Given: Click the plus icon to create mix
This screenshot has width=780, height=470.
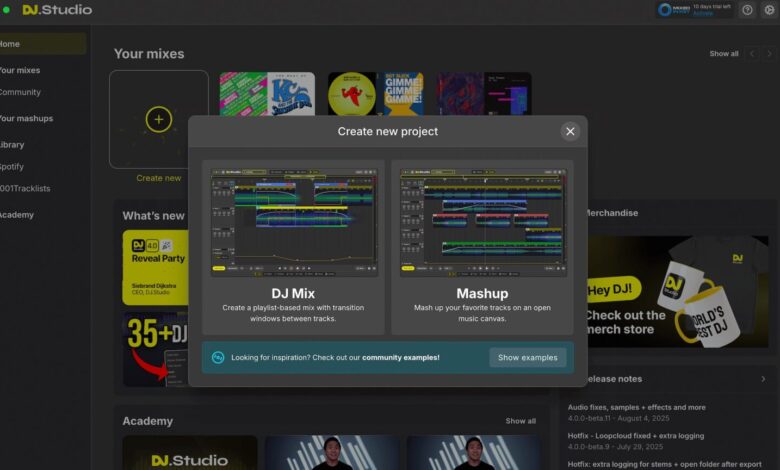Looking at the screenshot, I should tap(159, 119).
